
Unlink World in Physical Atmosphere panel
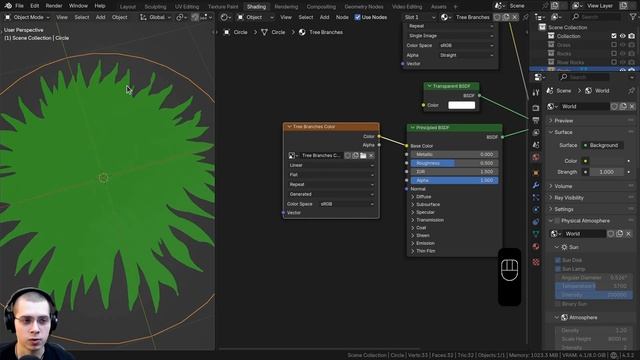[x=628, y=234]
